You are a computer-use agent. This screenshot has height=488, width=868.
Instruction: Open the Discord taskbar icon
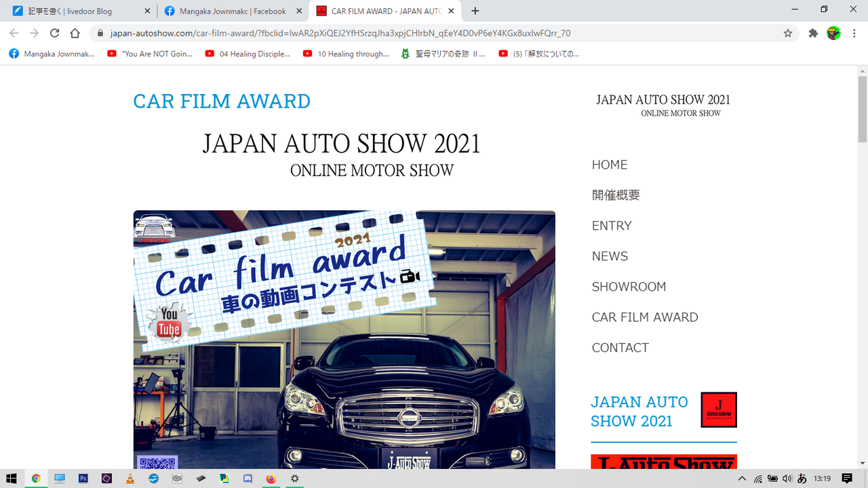pyautogui.click(x=248, y=479)
